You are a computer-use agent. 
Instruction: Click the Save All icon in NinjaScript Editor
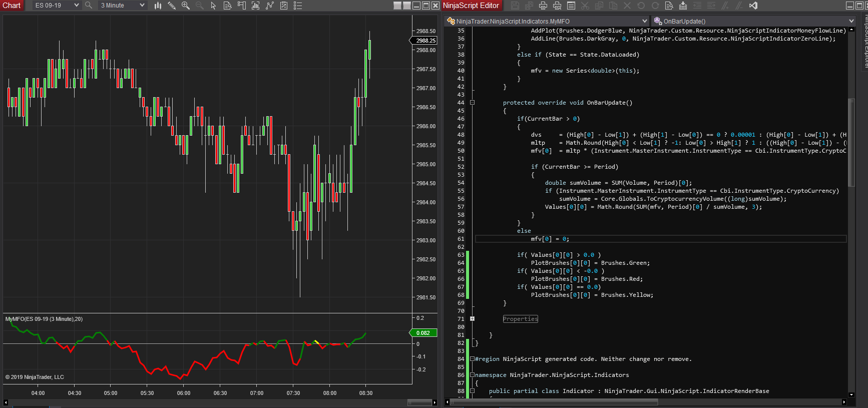[529, 6]
